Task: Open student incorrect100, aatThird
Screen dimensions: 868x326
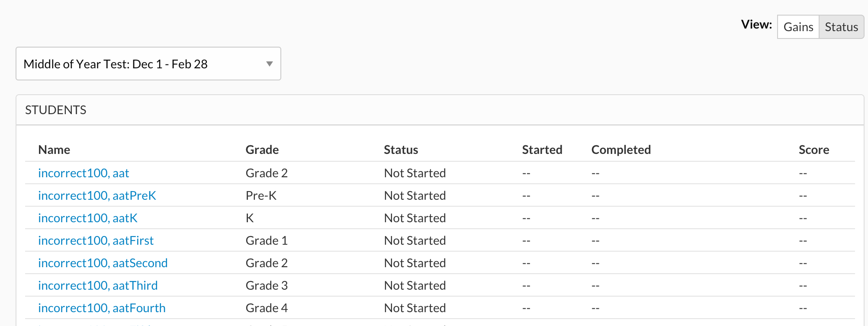Action: [98, 285]
